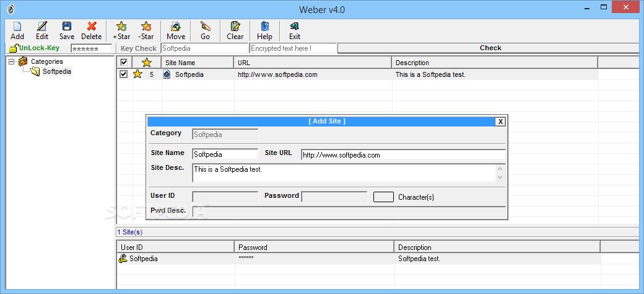Click the Pwd Desc. input field
Screen dimensions: 644x294
point(349,212)
